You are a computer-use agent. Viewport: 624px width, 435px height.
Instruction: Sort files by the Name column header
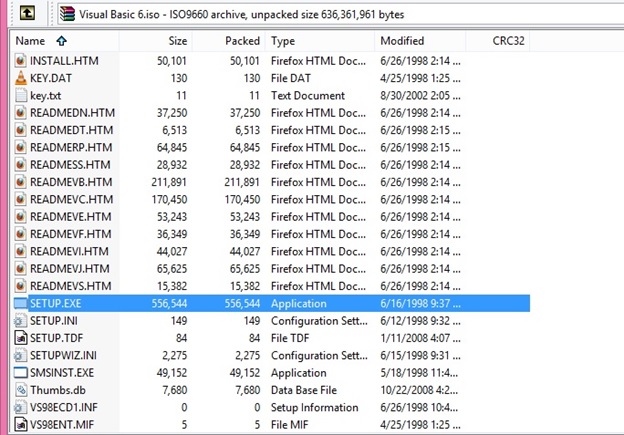[x=65, y=41]
